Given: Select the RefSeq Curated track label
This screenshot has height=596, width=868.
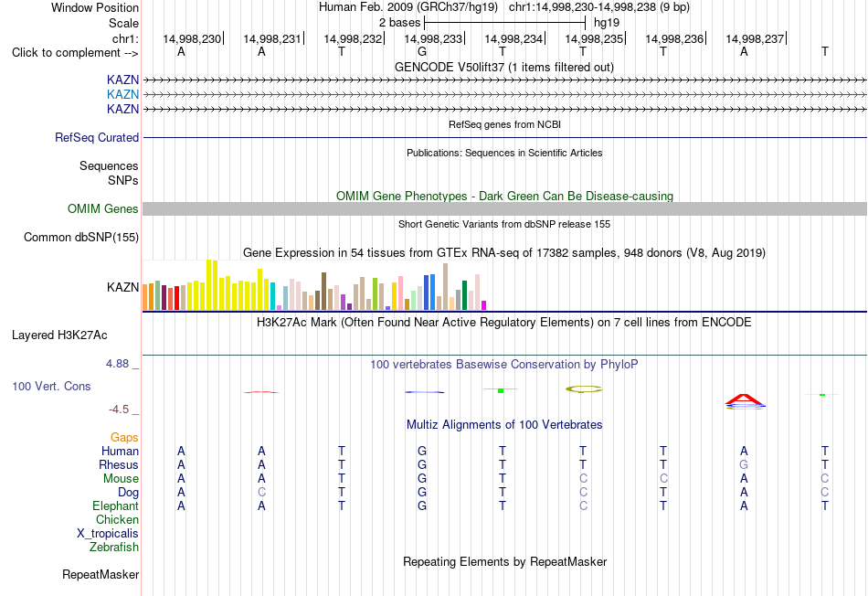Looking at the screenshot, I should [x=97, y=137].
